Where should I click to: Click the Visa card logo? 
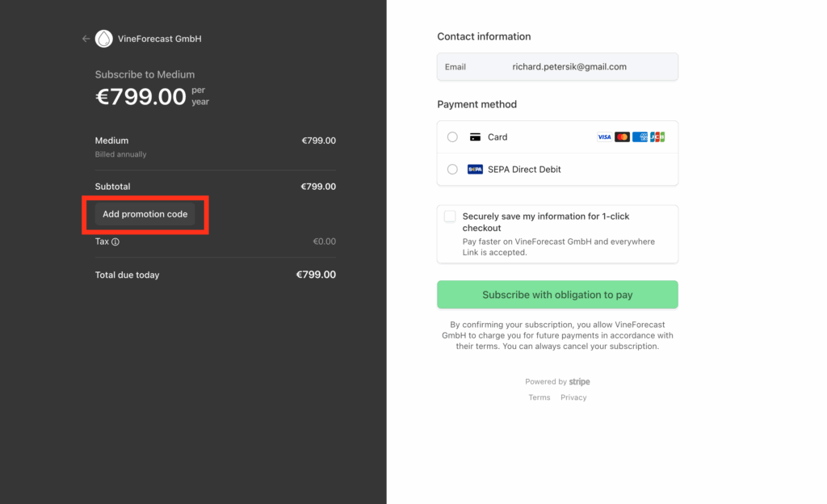[604, 137]
